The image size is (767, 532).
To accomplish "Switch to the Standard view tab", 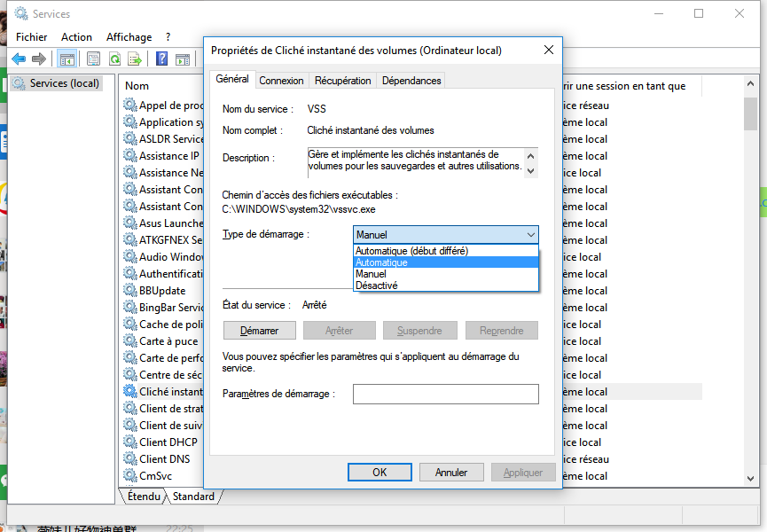I will [193, 497].
